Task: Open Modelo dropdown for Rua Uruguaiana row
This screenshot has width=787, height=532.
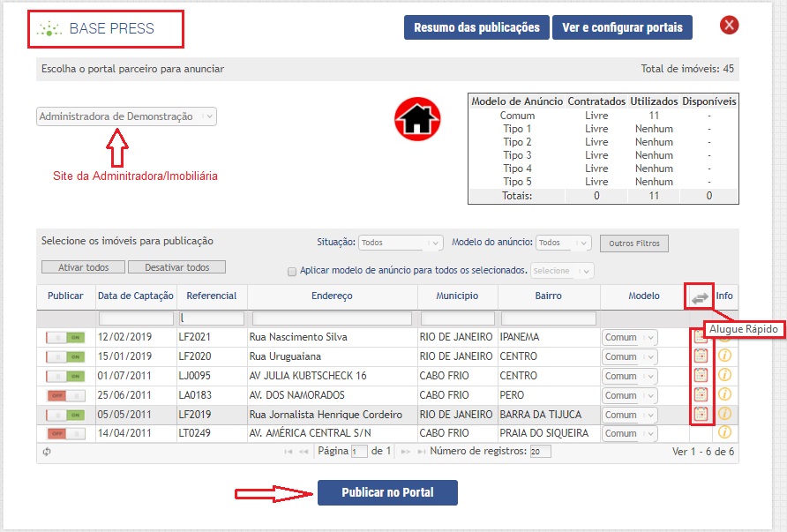Action: pyautogui.click(x=629, y=356)
